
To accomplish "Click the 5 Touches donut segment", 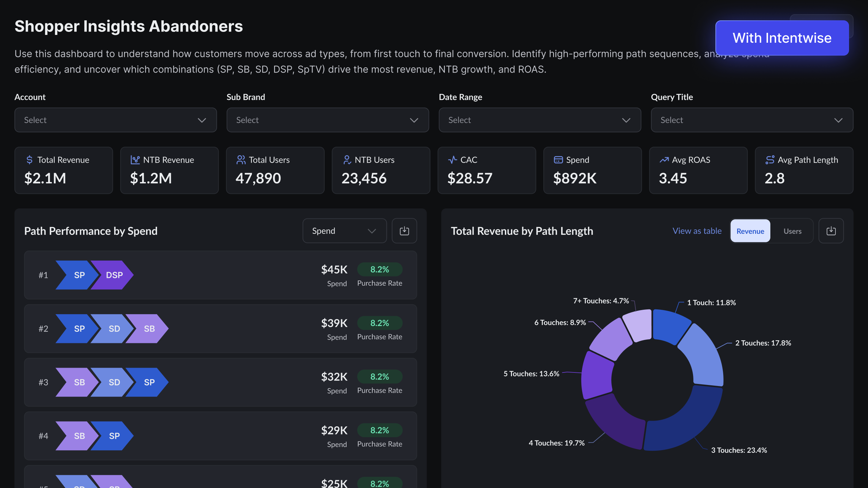I will (597, 376).
